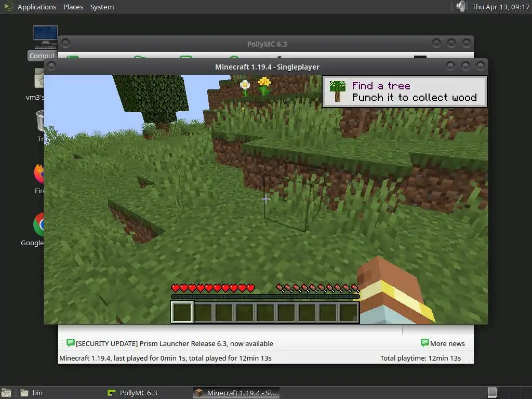Switch to the bin window in the taskbar
The height and width of the screenshot is (399, 532).
tap(32, 393)
